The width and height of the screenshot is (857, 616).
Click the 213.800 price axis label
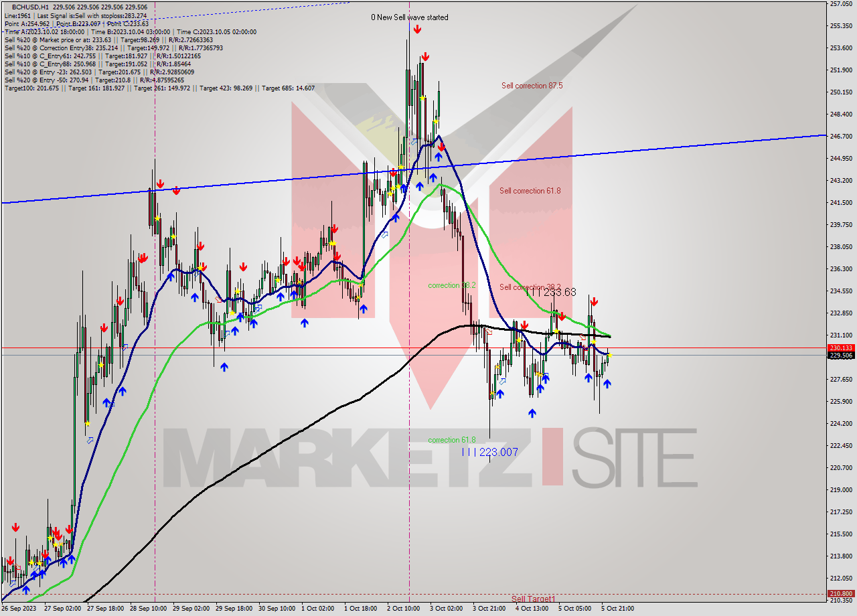[841, 556]
